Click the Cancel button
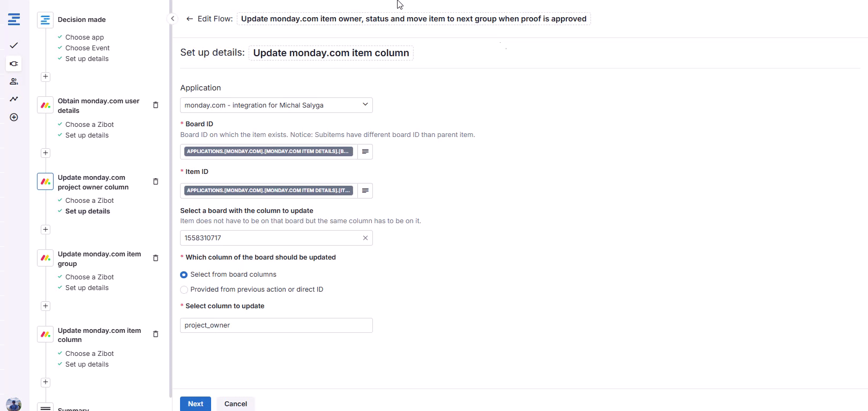The height and width of the screenshot is (411, 868). [236, 404]
